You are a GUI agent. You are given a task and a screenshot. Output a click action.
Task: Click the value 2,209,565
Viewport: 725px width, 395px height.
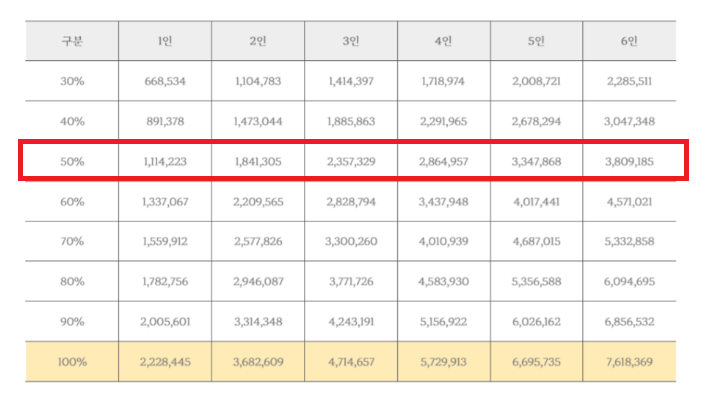pos(258,202)
